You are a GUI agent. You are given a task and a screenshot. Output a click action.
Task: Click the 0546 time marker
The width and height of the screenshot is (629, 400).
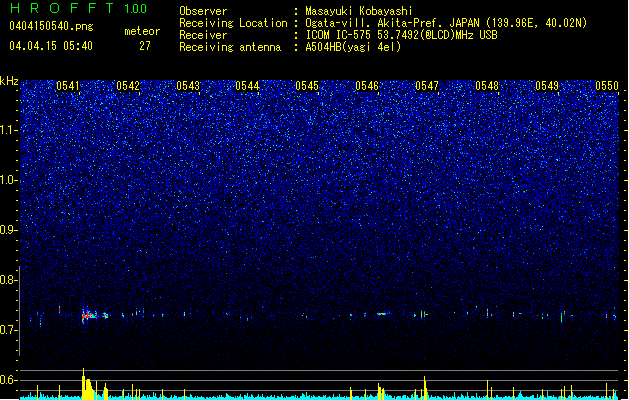(x=367, y=86)
